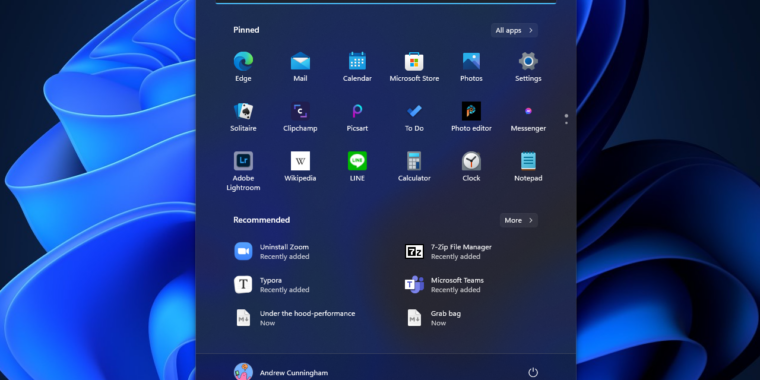Launch the Calculator app

[414, 166]
